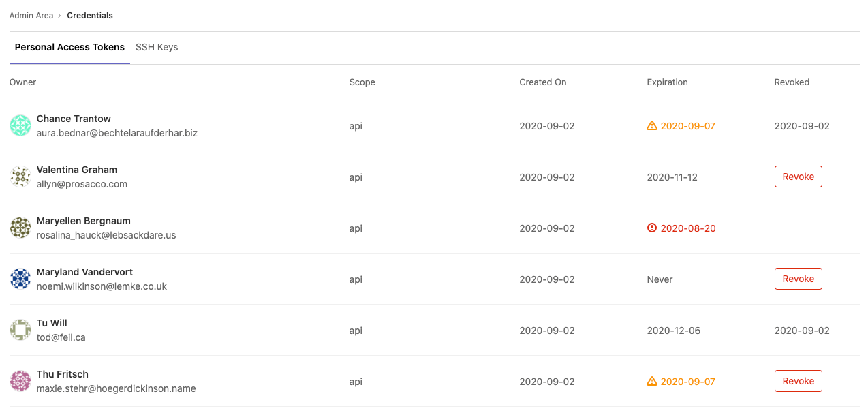Image resolution: width=868 pixels, height=413 pixels.
Task: Click the Expiration column header
Action: tap(667, 82)
